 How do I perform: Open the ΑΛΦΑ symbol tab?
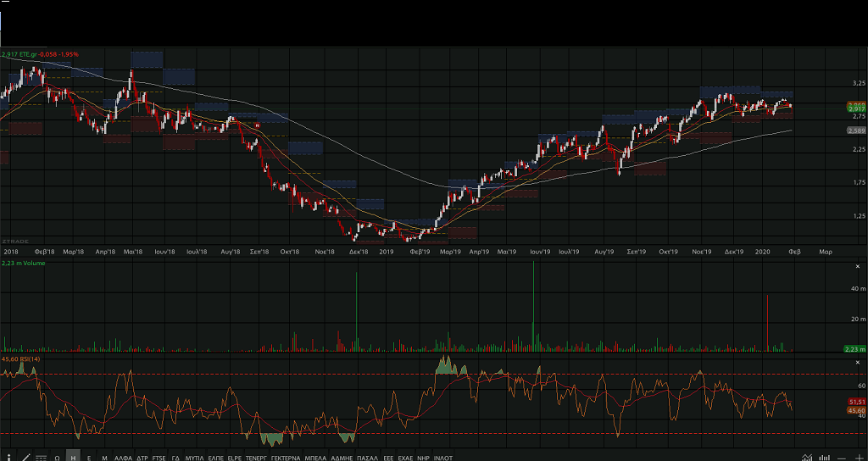point(124,457)
